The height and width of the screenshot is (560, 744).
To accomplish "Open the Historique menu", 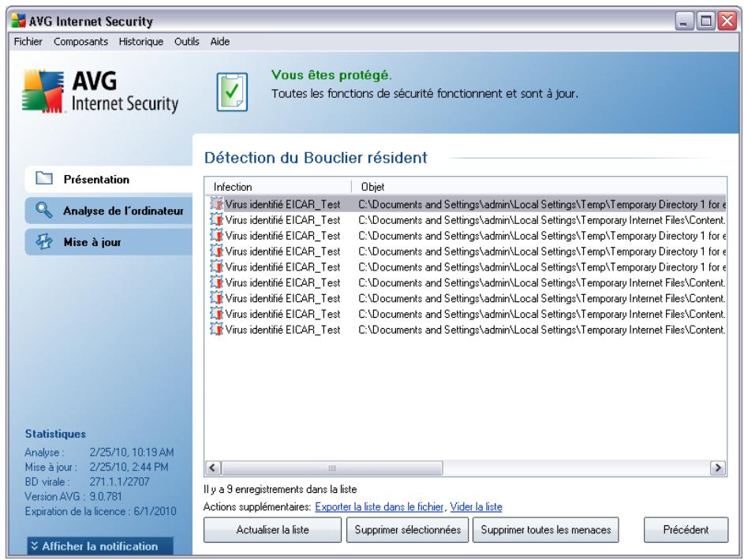I will pos(141,42).
